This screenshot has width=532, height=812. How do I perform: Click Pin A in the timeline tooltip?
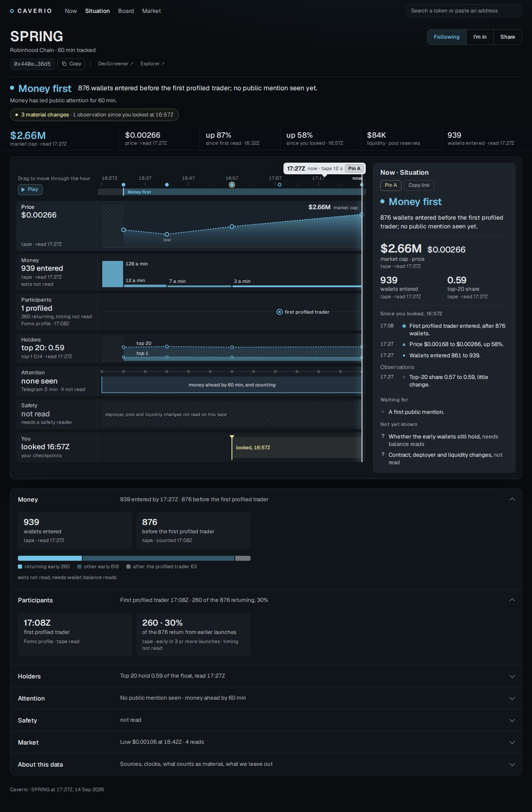(x=355, y=168)
